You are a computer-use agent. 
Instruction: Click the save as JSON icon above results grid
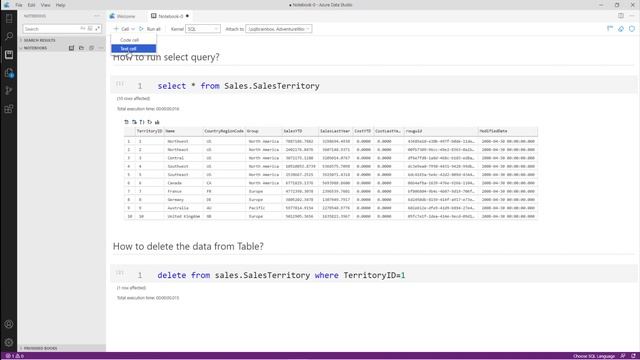[x=142, y=122]
